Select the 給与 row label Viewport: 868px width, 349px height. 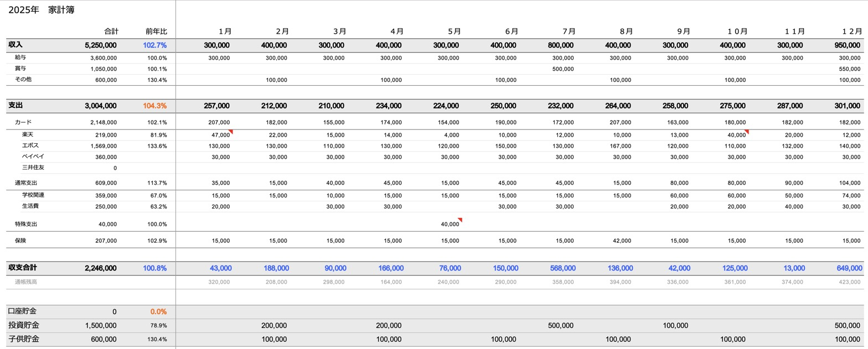tap(20, 58)
